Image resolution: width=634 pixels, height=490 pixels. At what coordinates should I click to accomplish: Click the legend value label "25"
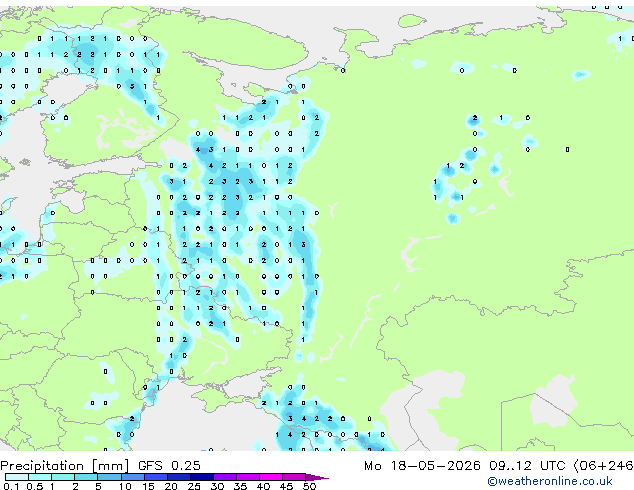pos(194,486)
